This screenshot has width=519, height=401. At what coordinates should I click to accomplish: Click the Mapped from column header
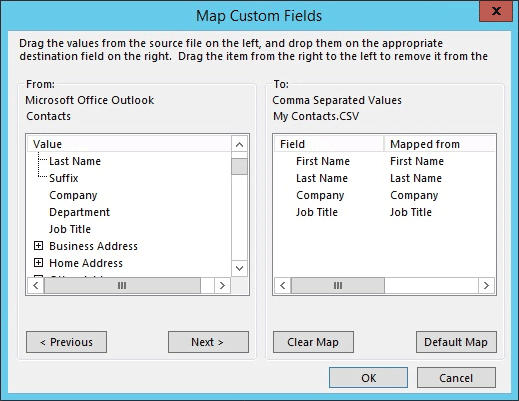coord(439,144)
